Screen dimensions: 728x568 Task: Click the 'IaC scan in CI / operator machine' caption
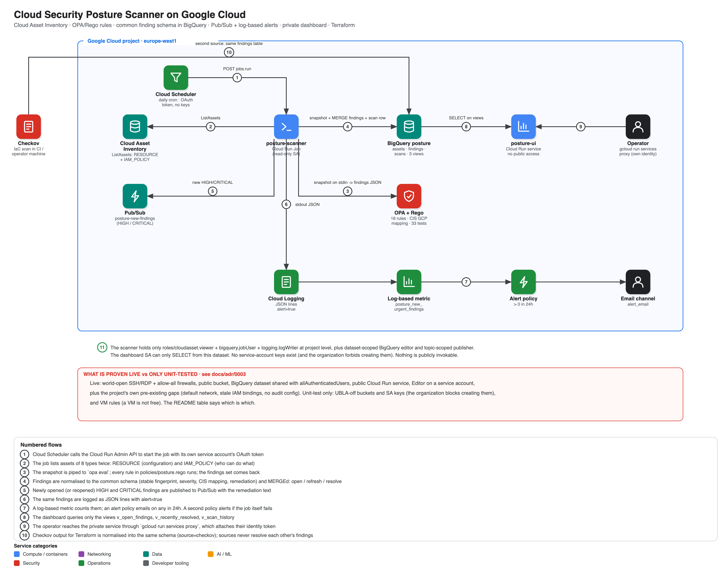click(29, 151)
